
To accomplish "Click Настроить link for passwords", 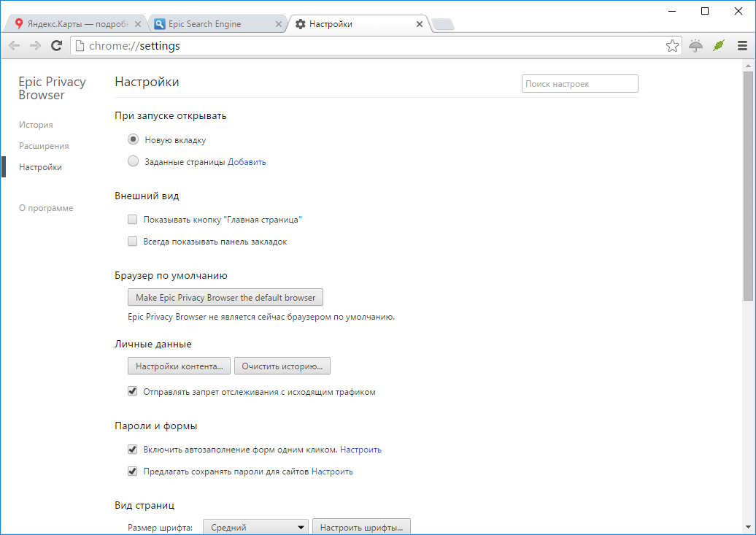I will point(332,472).
